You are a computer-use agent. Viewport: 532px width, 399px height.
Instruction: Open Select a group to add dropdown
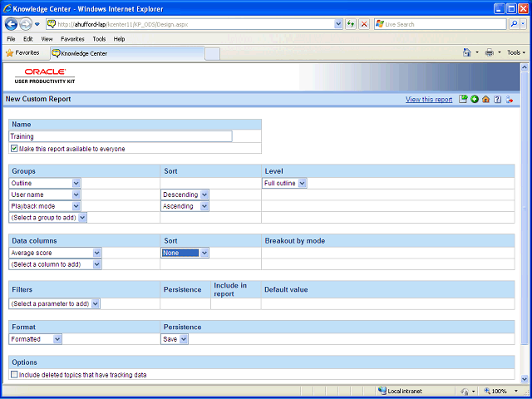coord(48,218)
